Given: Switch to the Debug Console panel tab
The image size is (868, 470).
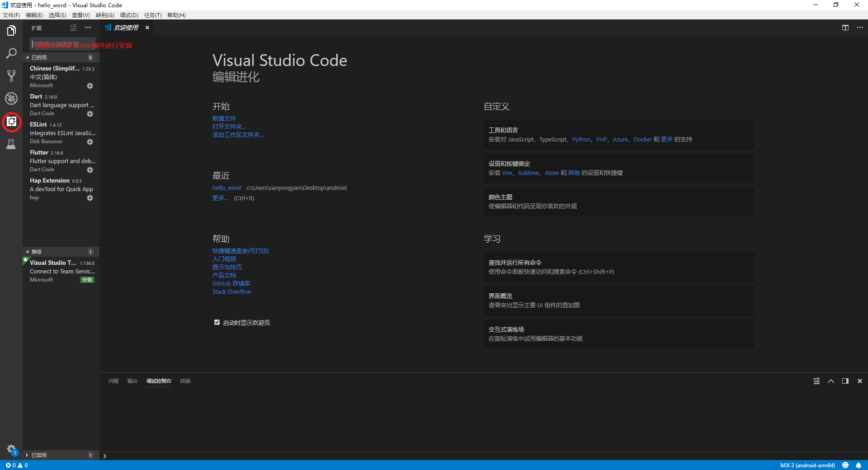Looking at the screenshot, I should (x=159, y=381).
